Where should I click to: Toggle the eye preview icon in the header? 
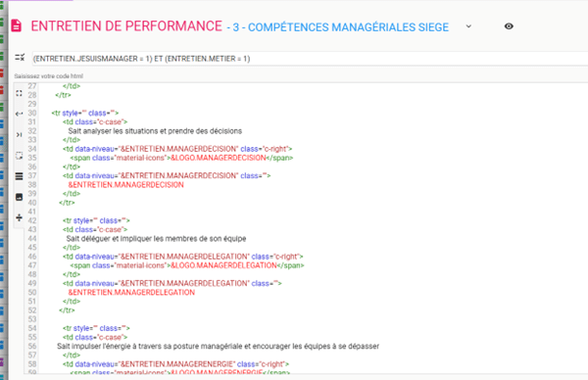pos(509,26)
